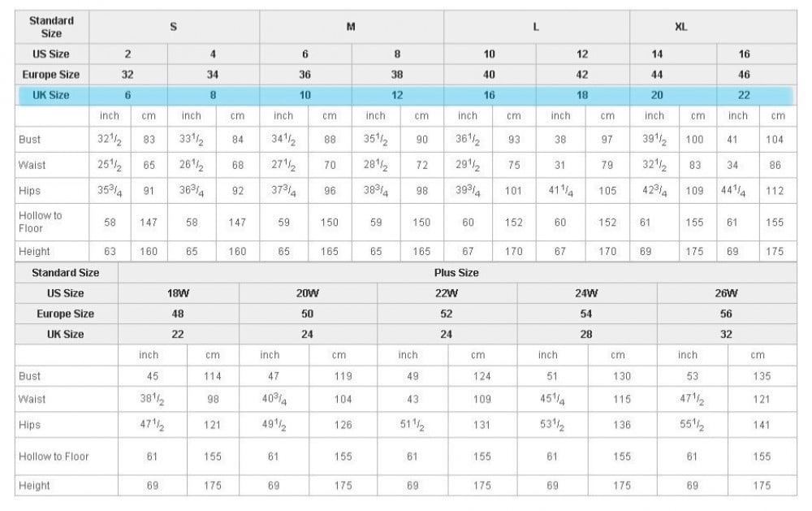Select Europe size 36 cell

coord(305,75)
